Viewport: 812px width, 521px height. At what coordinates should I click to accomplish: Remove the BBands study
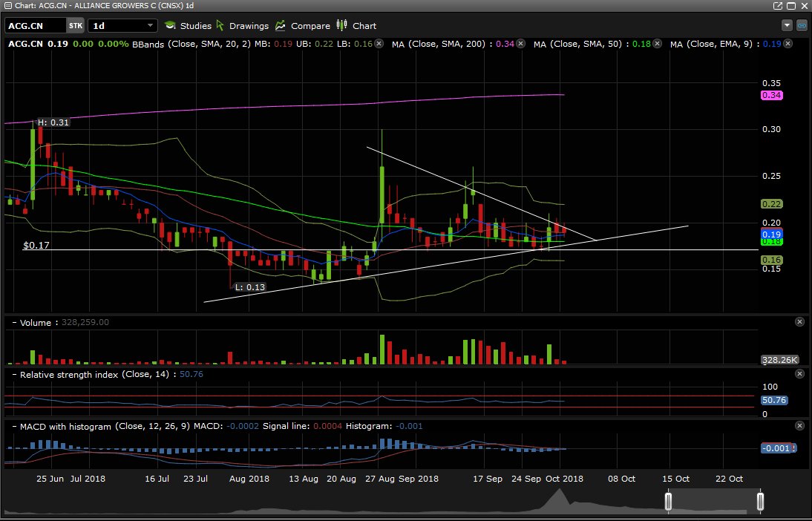pyautogui.click(x=379, y=44)
